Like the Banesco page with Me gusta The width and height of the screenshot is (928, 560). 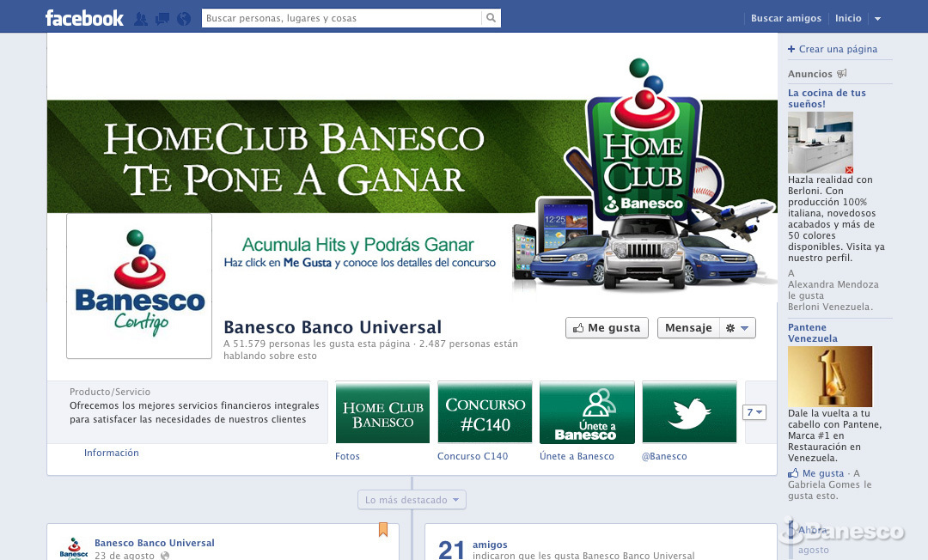[x=607, y=328]
